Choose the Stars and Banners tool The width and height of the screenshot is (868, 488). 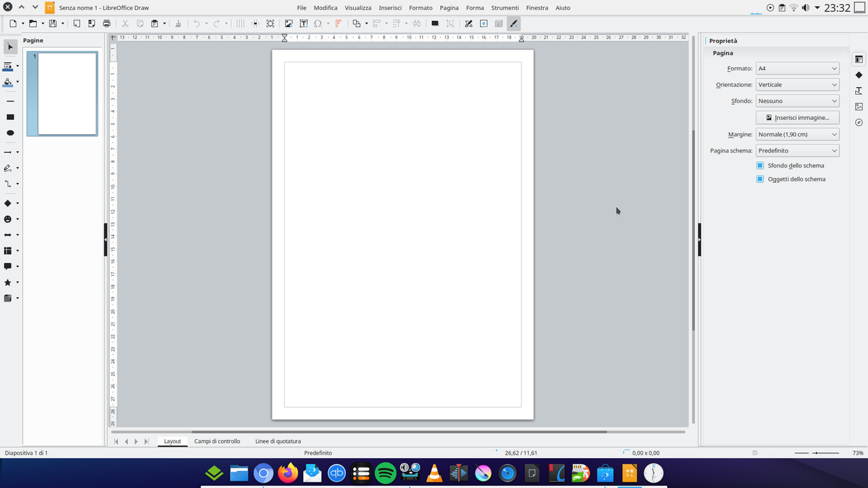8,282
